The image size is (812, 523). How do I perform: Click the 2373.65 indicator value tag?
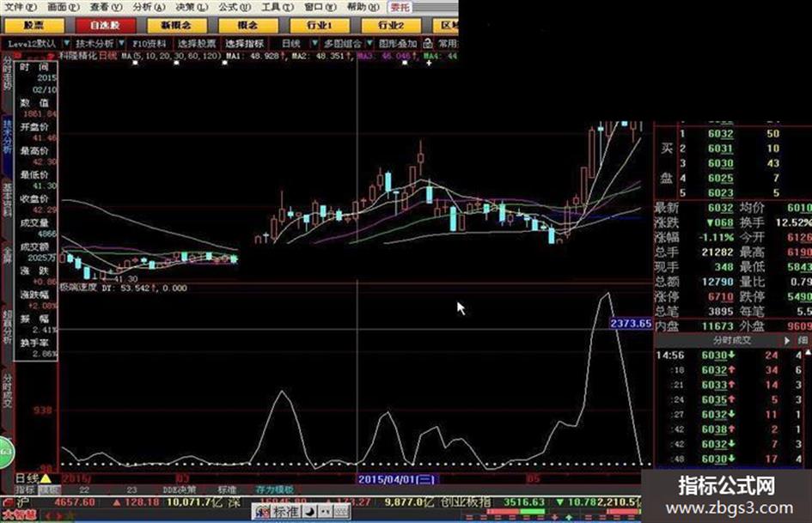tap(631, 323)
